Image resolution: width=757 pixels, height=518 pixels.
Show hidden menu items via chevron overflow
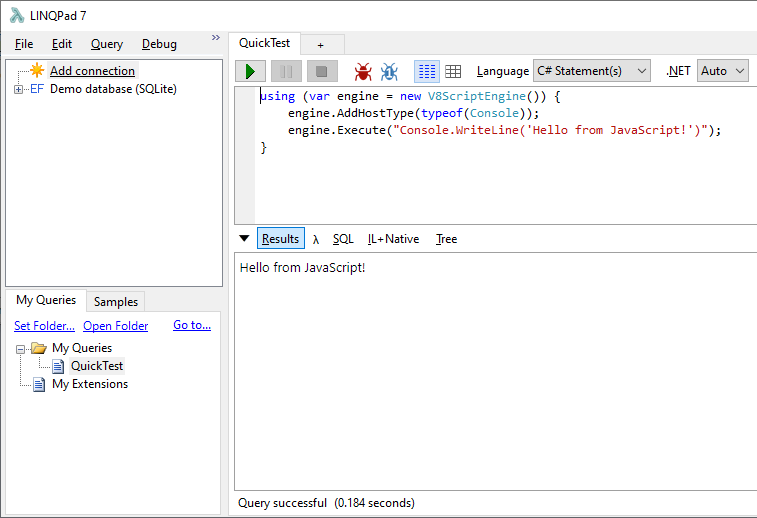pyautogui.click(x=216, y=37)
